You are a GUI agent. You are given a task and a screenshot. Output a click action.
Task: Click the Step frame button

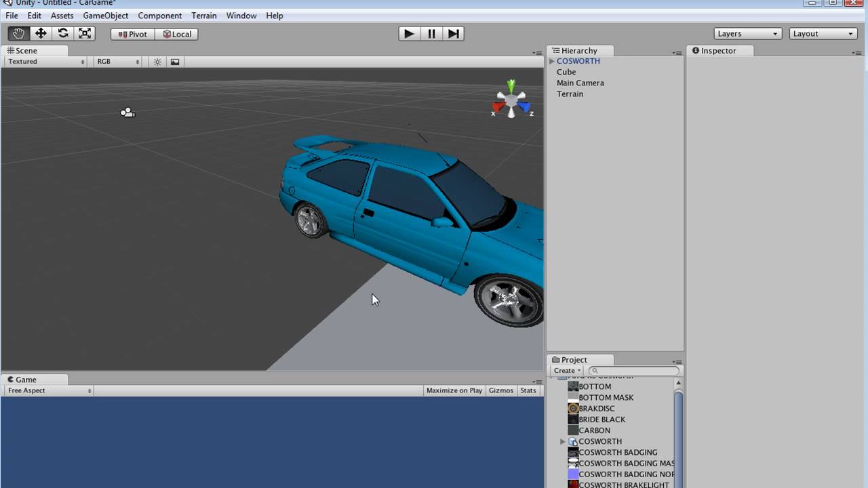tap(454, 33)
